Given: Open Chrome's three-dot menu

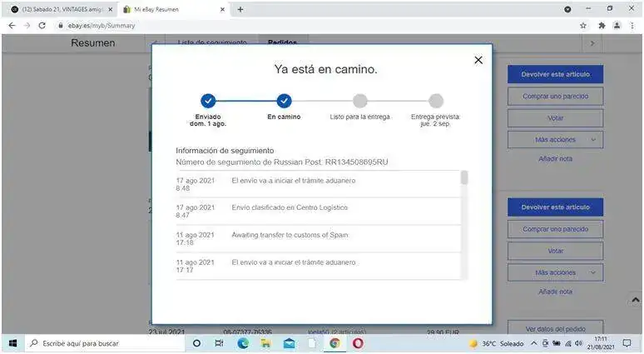Looking at the screenshot, I should tap(632, 26).
